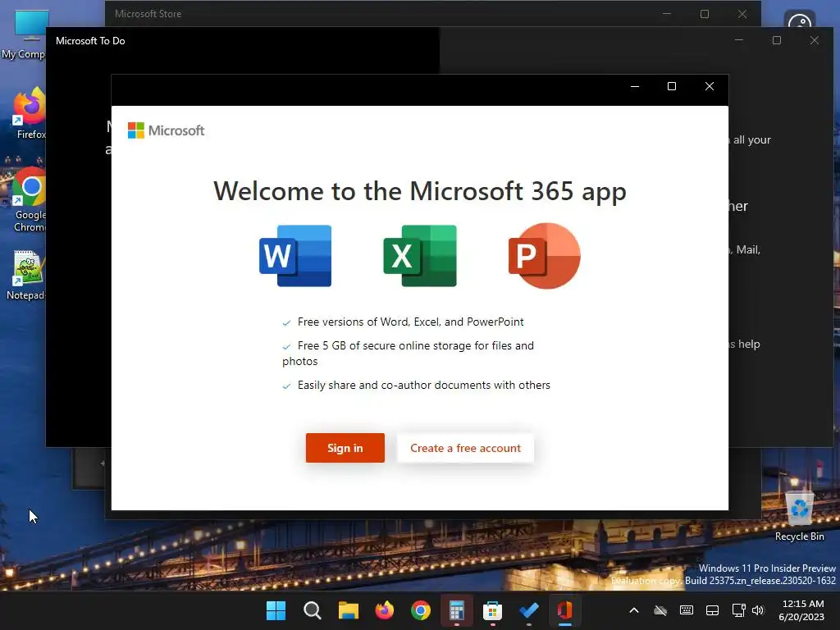Launch Firefox from the taskbar
The image size is (840, 630).
click(385, 610)
